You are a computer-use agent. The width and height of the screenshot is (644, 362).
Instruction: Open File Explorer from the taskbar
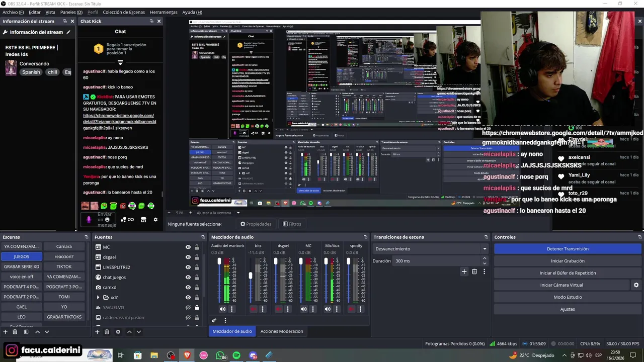pyautogui.click(x=154, y=355)
